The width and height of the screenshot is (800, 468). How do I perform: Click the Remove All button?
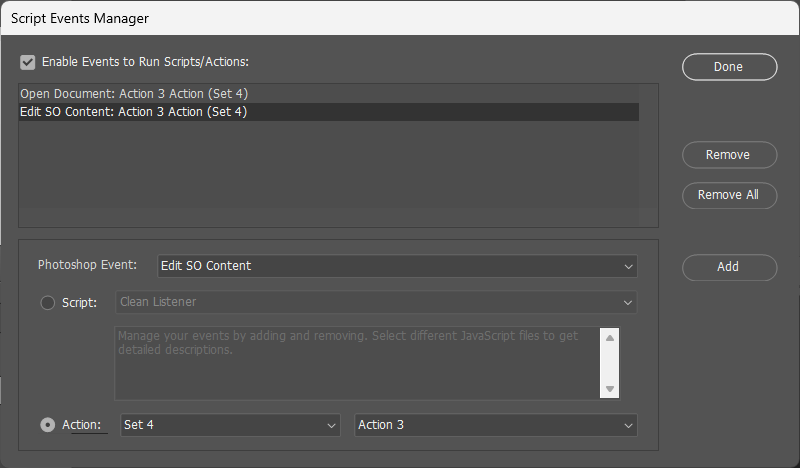tap(728, 195)
